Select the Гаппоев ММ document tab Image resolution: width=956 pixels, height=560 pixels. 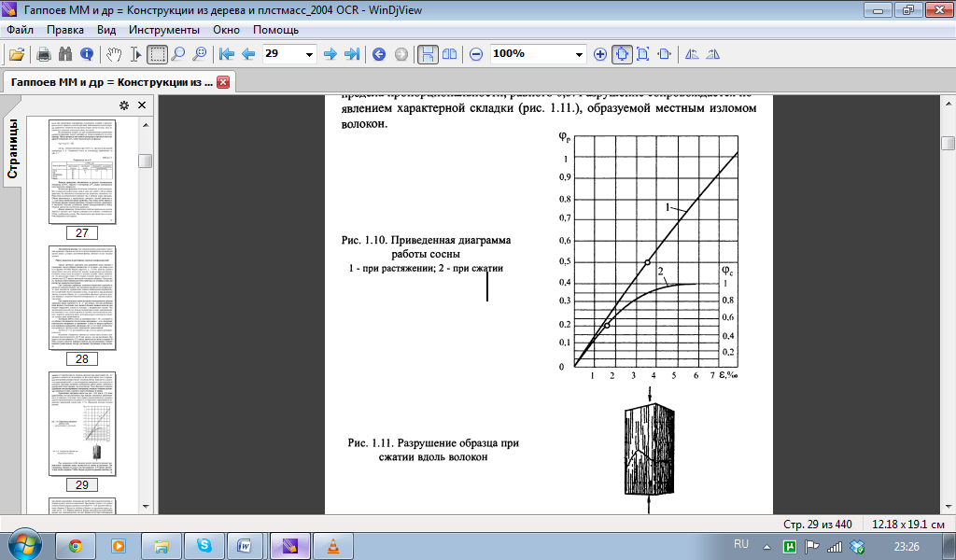(112, 82)
